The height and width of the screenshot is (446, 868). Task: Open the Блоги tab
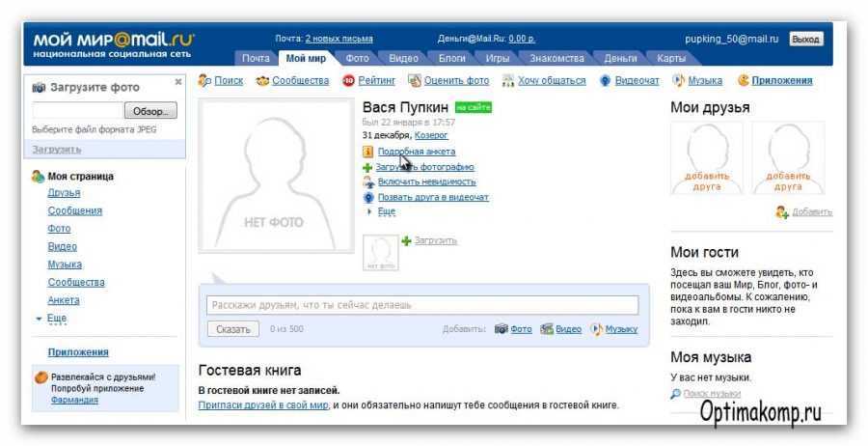pyautogui.click(x=451, y=58)
